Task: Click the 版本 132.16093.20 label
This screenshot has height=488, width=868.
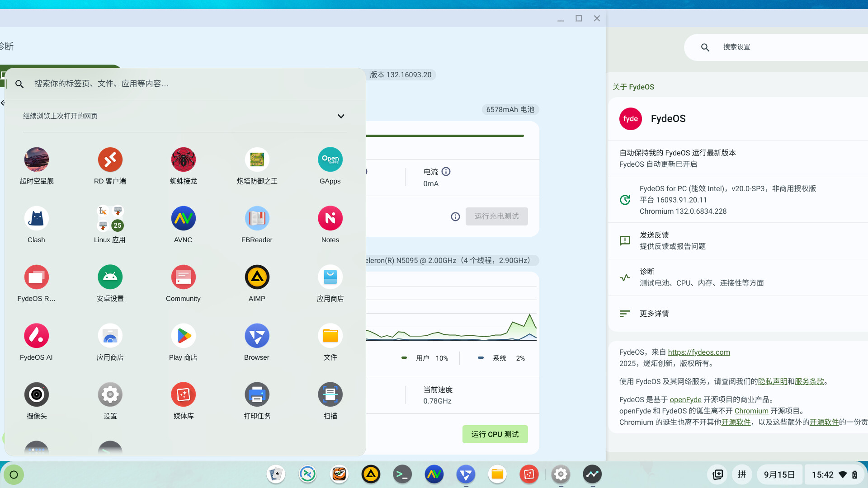Action: [401, 75]
